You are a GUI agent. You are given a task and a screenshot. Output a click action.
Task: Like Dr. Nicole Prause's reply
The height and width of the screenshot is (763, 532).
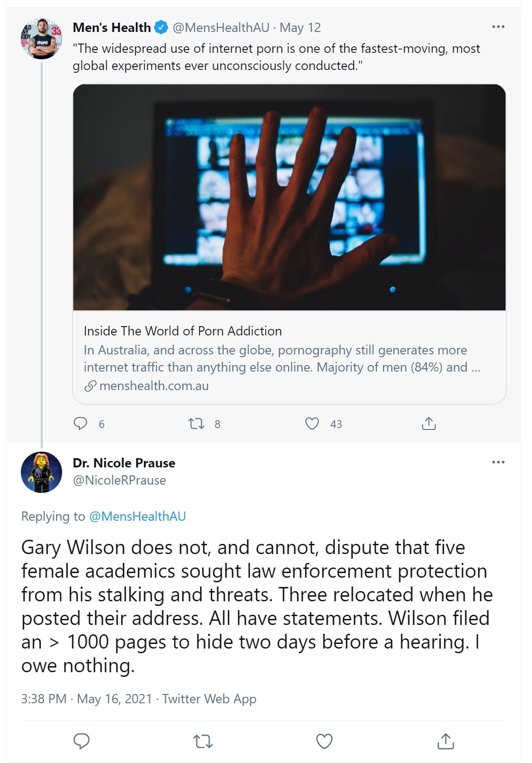tap(324, 741)
